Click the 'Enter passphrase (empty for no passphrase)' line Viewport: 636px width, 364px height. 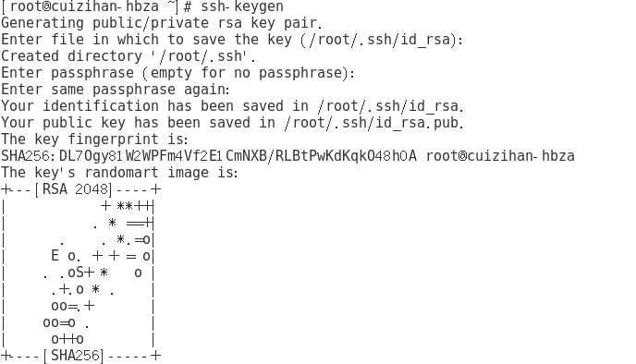(177, 73)
